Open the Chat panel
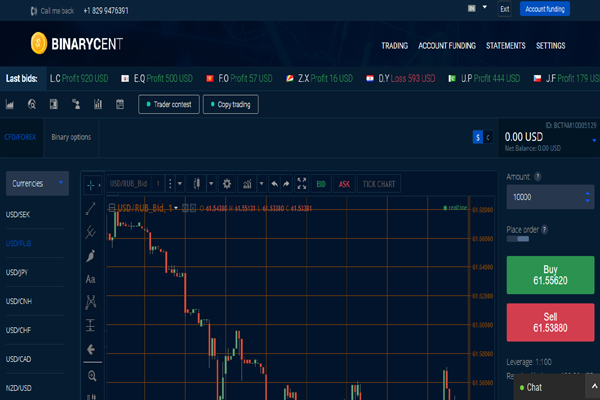600x400 pixels. point(534,387)
